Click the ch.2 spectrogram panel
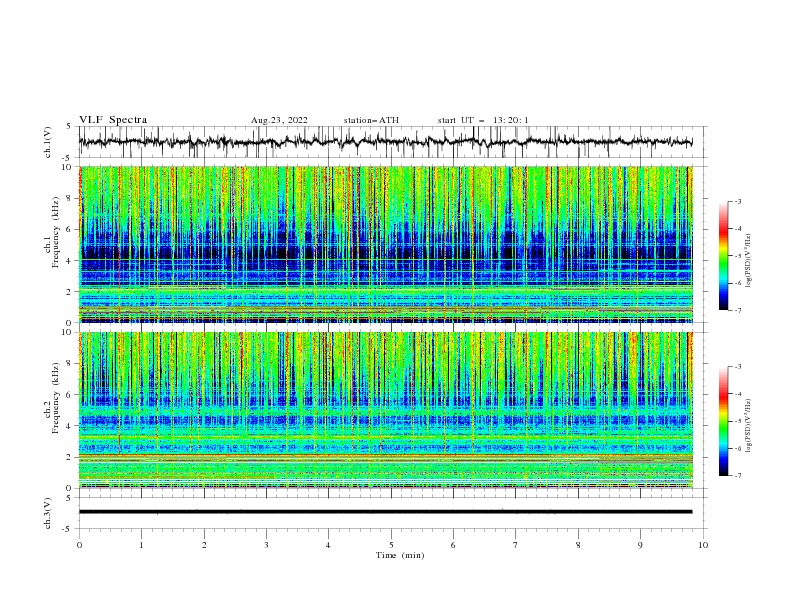 click(x=385, y=410)
